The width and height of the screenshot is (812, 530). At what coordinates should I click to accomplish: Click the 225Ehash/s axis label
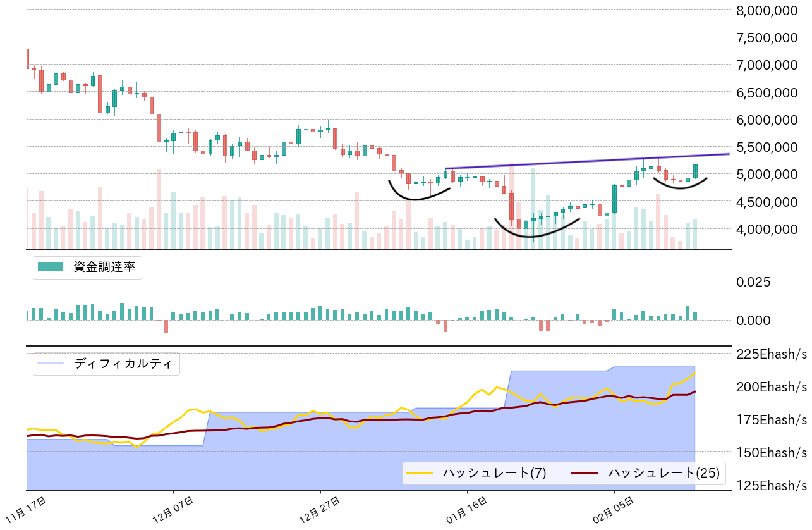tap(772, 354)
